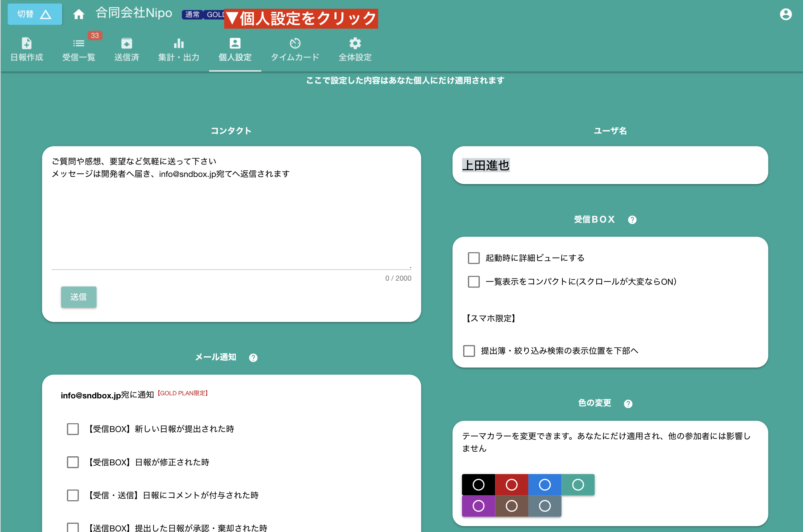
Task: Click the 受信一覧 list icon
Action: 79,43
